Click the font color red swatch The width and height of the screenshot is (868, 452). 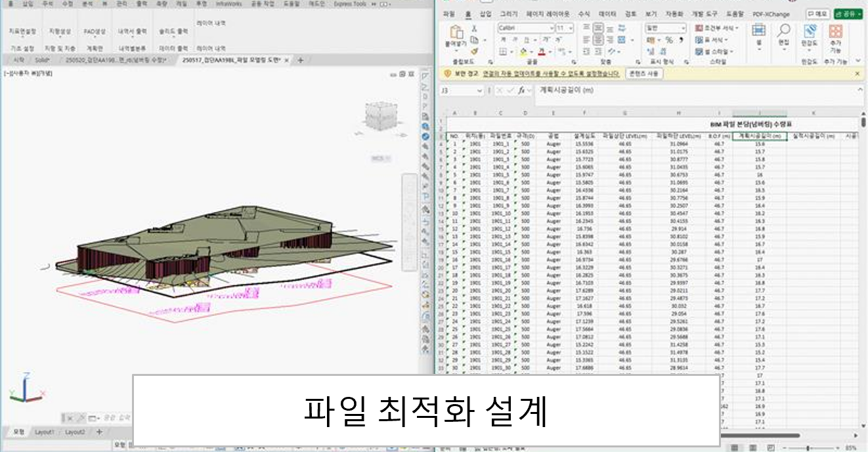click(x=541, y=51)
